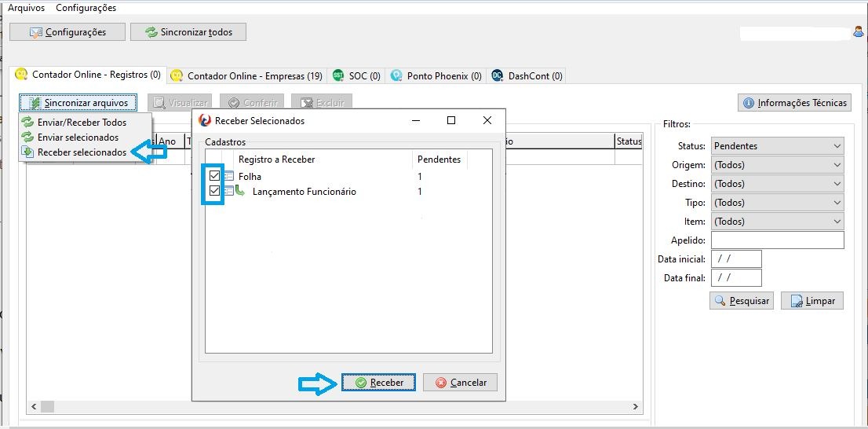This screenshot has width=868, height=429.
Task: Open the Origem filter dropdown
Action: coord(777,165)
